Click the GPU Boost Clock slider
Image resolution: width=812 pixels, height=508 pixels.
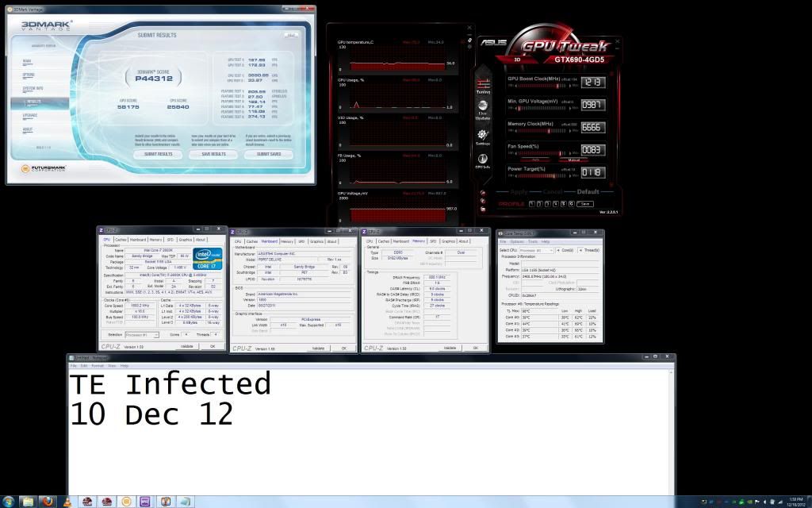543,86
